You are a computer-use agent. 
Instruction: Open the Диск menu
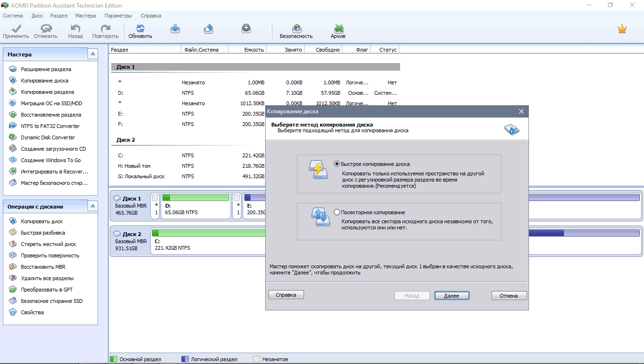(37, 16)
